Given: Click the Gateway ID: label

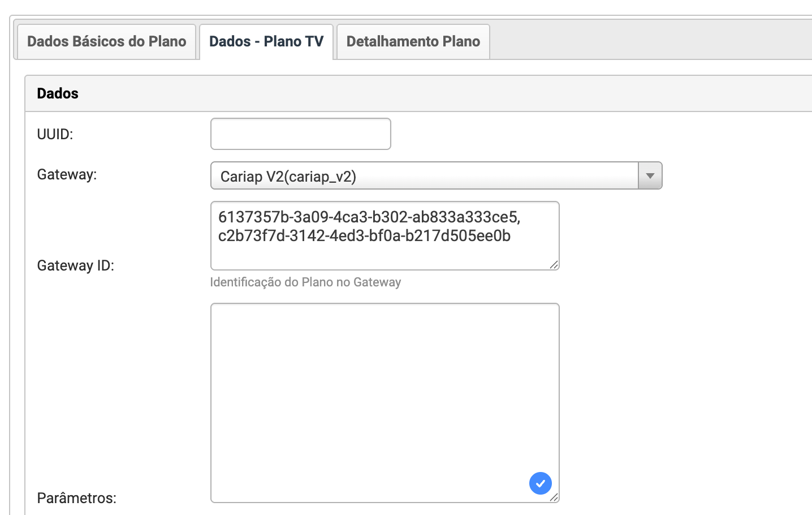Looking at the screenshot, I should tap(76, 265).
